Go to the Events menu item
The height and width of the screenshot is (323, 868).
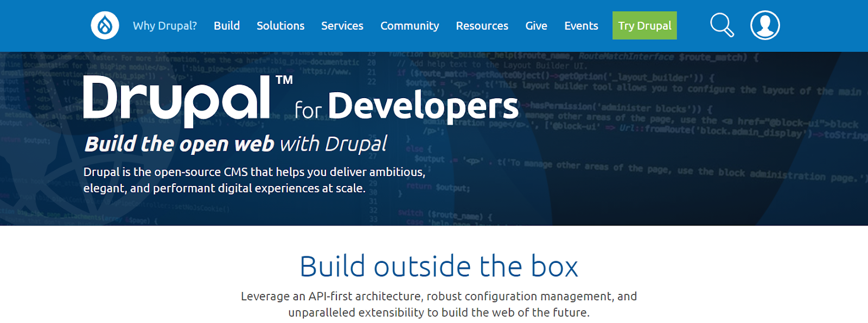[581, 25]
